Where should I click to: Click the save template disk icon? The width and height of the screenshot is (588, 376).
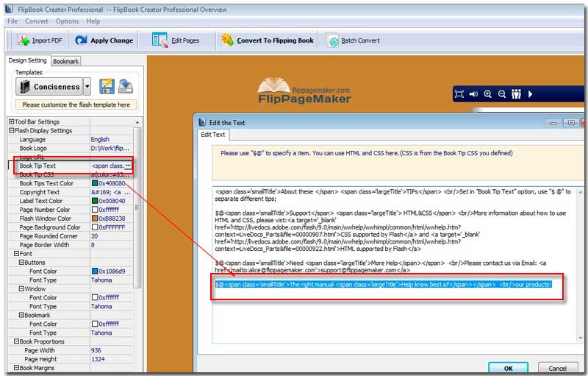coord(107,86)
